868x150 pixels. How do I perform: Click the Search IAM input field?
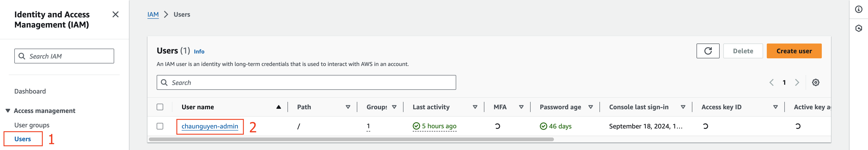(x=64, y=56)
